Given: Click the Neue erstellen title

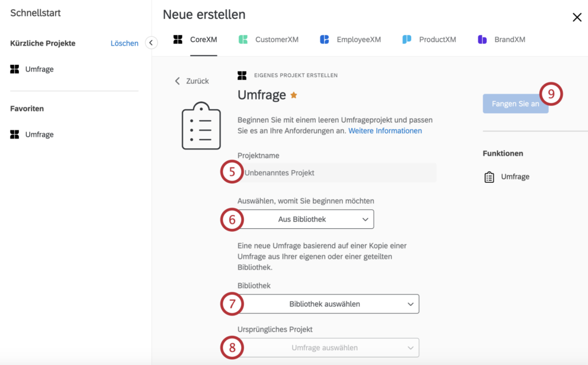Looking at the screenshot, I should click(x=204, y=14).
